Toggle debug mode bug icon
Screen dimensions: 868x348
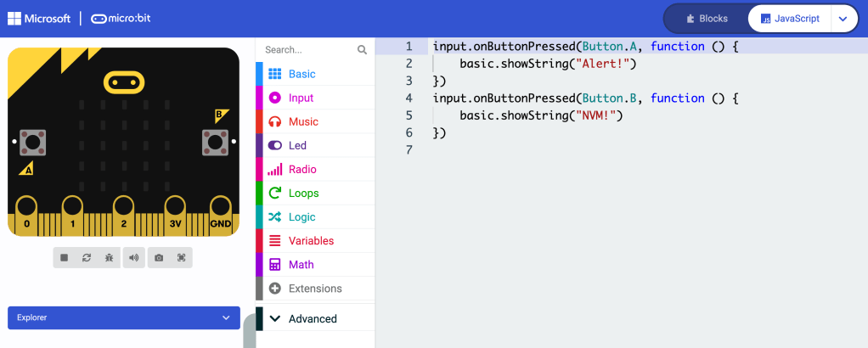[109, 257]
